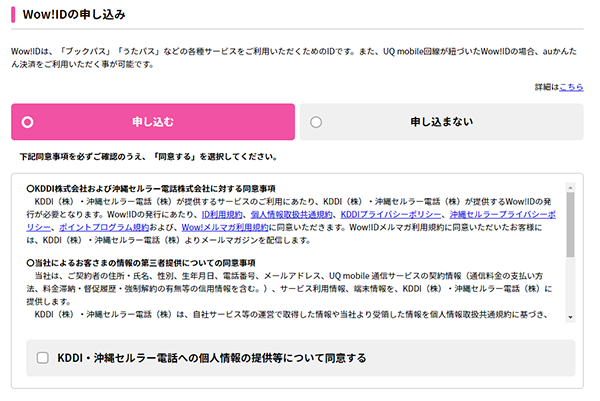The image size is (600, 401).
Task: Open the KDDIプライバシーポリシー link
Action: pos(391,215)
